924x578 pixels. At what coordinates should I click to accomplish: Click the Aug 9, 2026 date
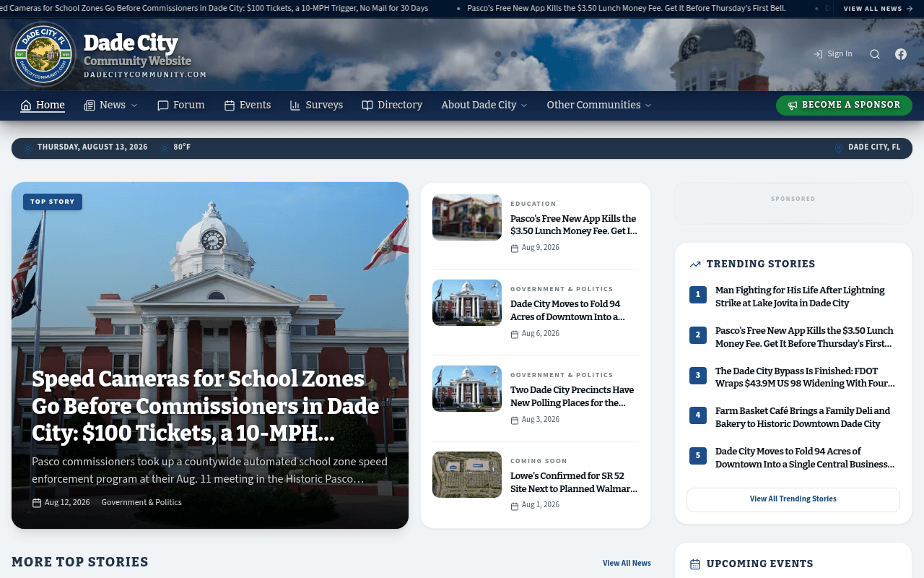[541, 248]
